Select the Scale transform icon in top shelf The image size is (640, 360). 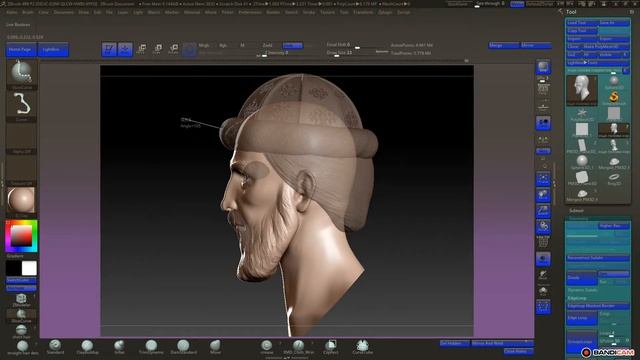click(x=158, y=49)
